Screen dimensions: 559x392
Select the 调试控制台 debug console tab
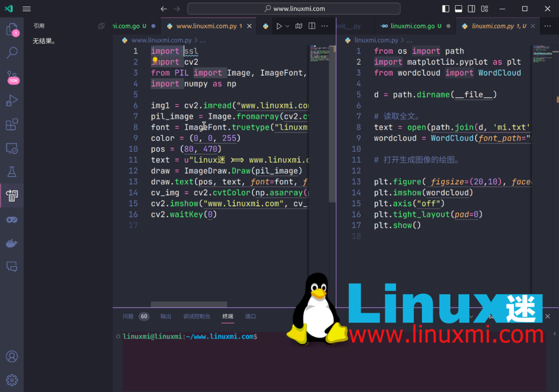[x=197, y=316]
